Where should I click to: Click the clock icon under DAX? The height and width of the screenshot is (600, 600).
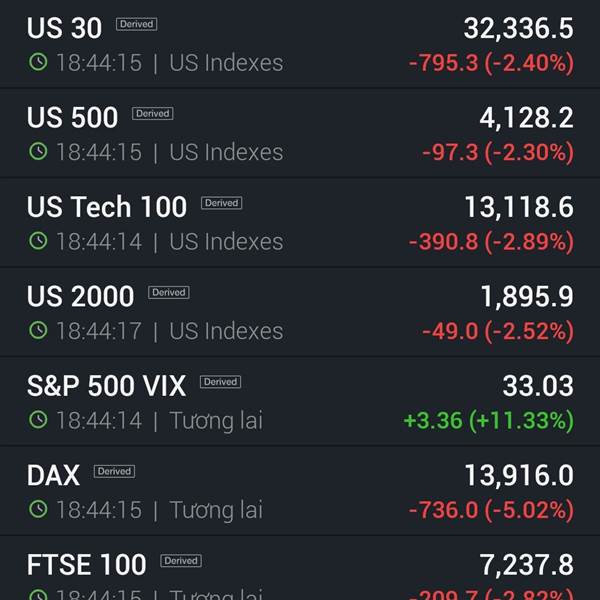38,509
